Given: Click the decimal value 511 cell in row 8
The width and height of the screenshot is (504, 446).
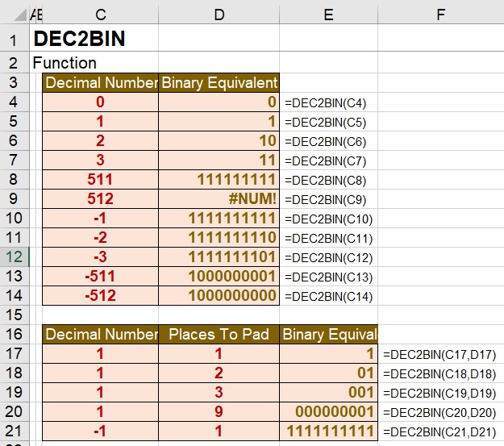Looking at the screenshot, I should point(100,179).
